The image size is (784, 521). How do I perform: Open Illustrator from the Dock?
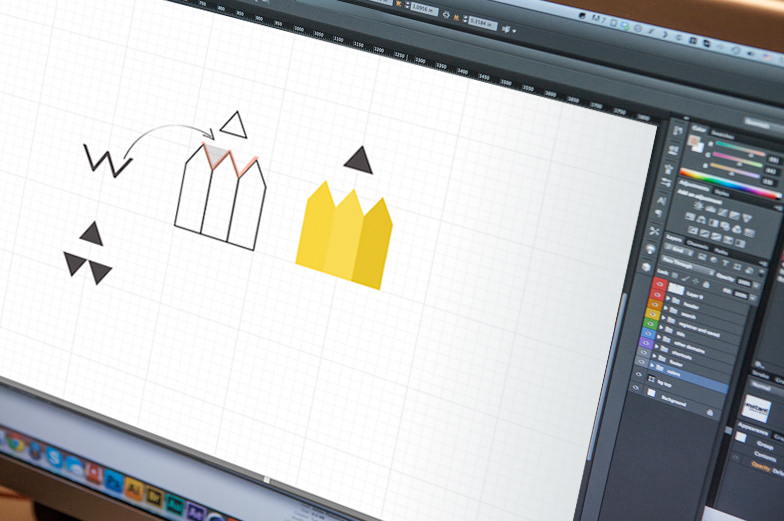coord(133,489)
